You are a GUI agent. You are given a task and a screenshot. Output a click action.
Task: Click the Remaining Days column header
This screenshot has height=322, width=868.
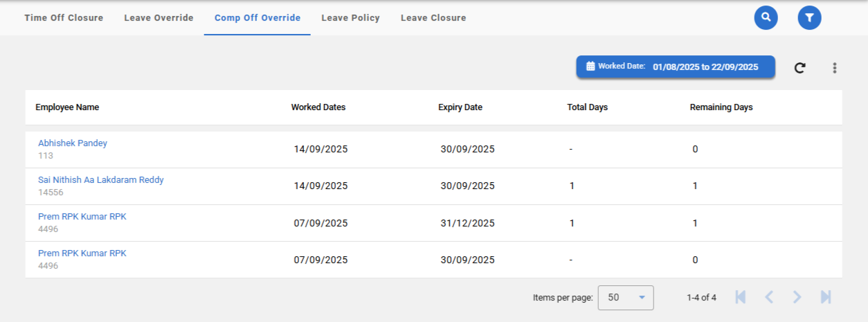(721, 107)
